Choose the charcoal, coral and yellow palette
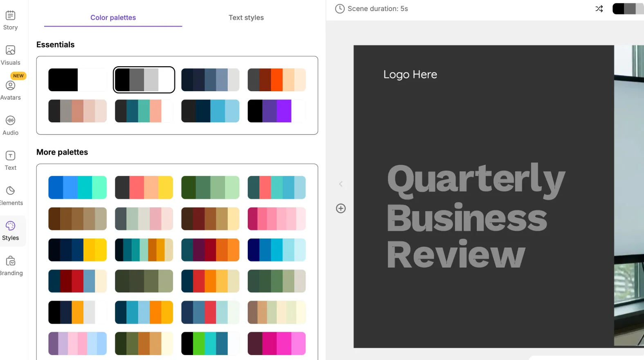 (144, 187)
